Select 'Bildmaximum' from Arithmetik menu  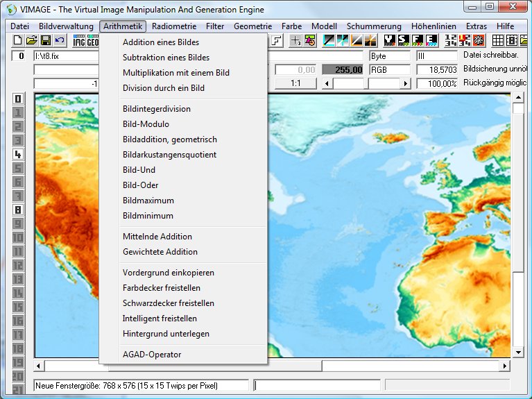click(x=148, y=201)
